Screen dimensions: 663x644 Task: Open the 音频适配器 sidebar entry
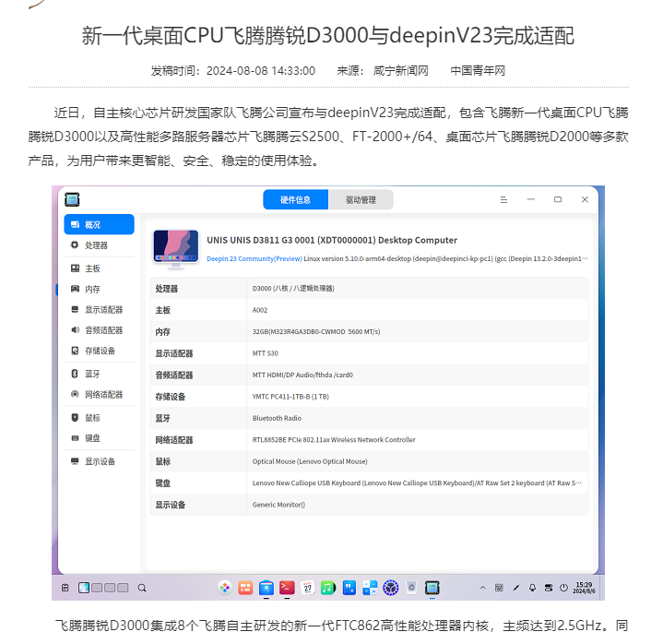tap(99, 330)
